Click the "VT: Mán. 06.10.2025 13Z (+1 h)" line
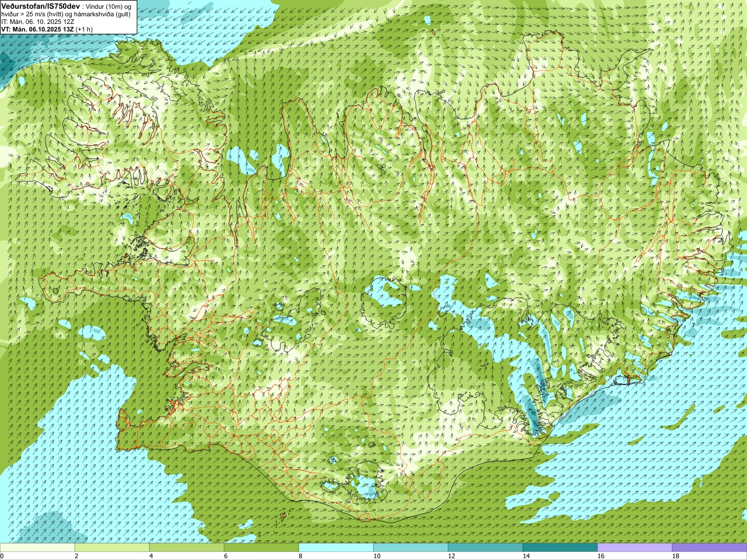Image resolution: width=747 pixels, height=560 pixels. click(x=47, y=29)
